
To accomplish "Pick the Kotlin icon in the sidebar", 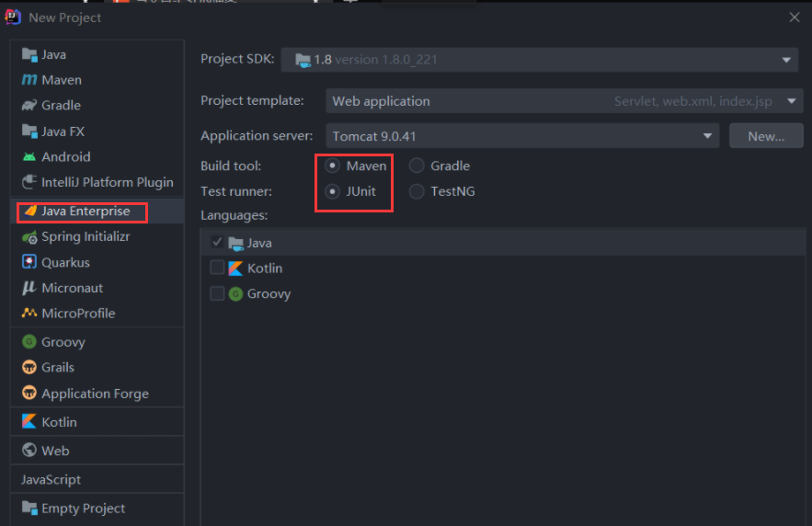I will 29,421.
